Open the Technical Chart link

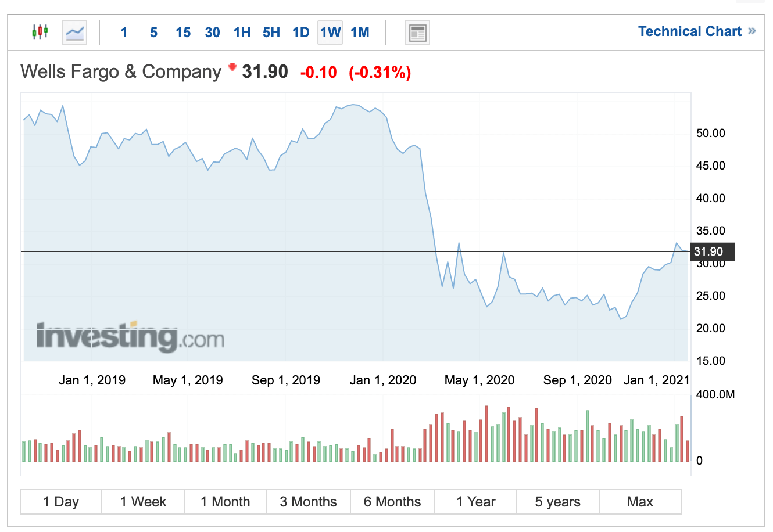click(690, 31)
